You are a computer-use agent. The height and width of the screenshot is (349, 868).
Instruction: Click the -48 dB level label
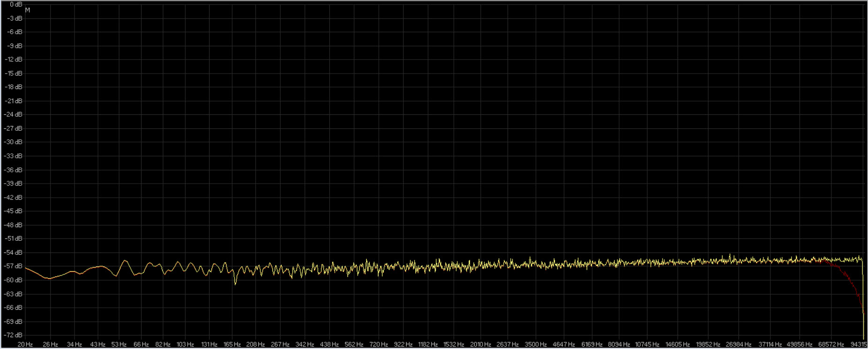[13, 225]
